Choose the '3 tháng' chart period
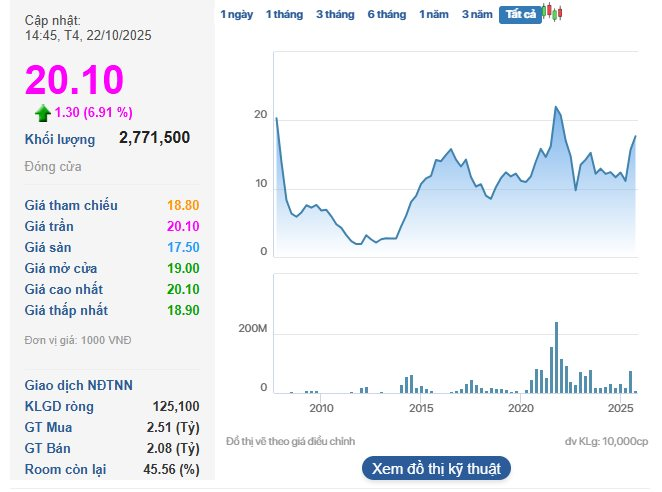The image size is (662, 492). click(335, 14)
